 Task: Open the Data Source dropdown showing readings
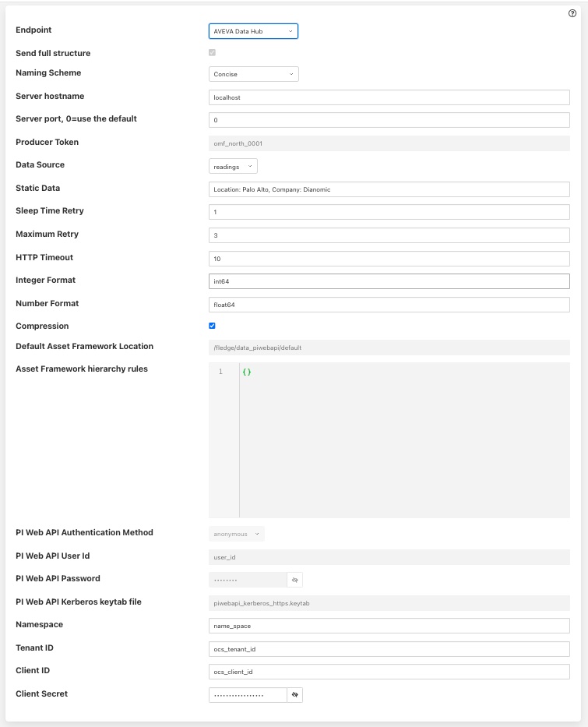[232, 166]
